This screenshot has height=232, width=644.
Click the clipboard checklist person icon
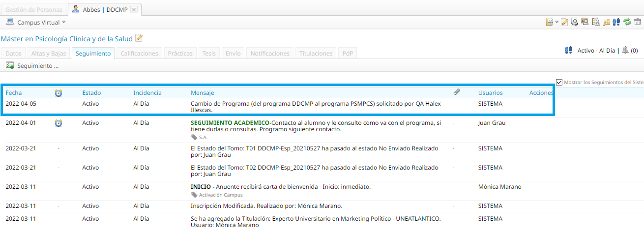[596, 22]
